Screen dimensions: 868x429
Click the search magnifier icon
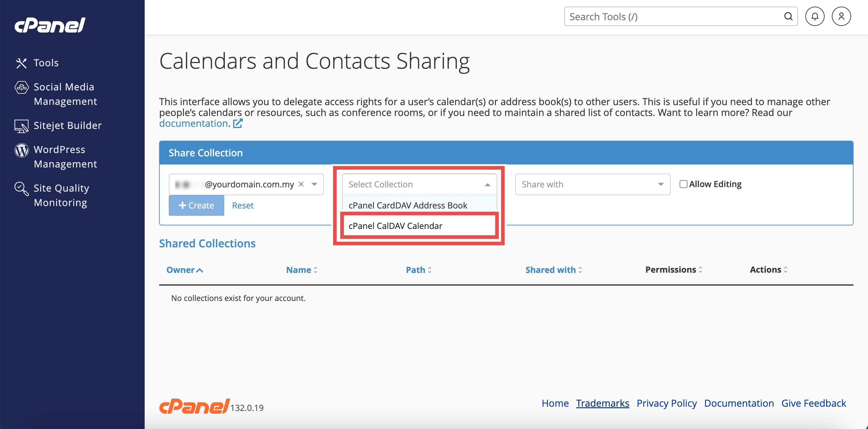[x=788, y=17]
